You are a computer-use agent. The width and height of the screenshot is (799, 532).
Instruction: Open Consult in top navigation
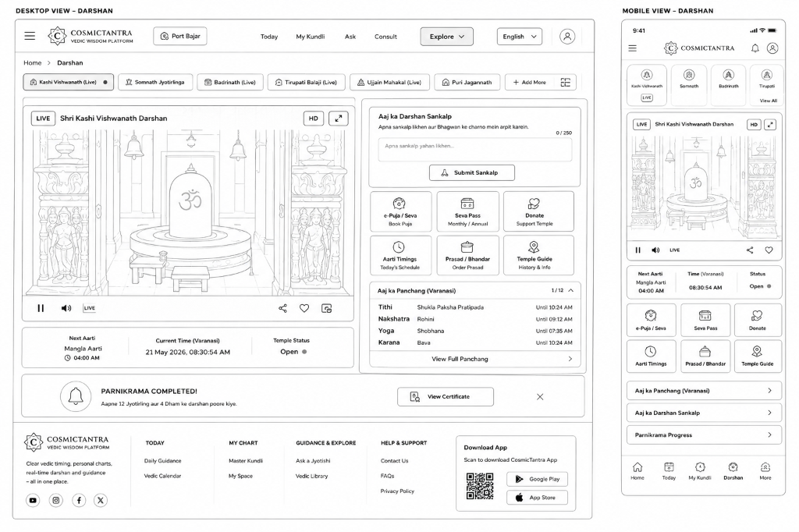385,37
